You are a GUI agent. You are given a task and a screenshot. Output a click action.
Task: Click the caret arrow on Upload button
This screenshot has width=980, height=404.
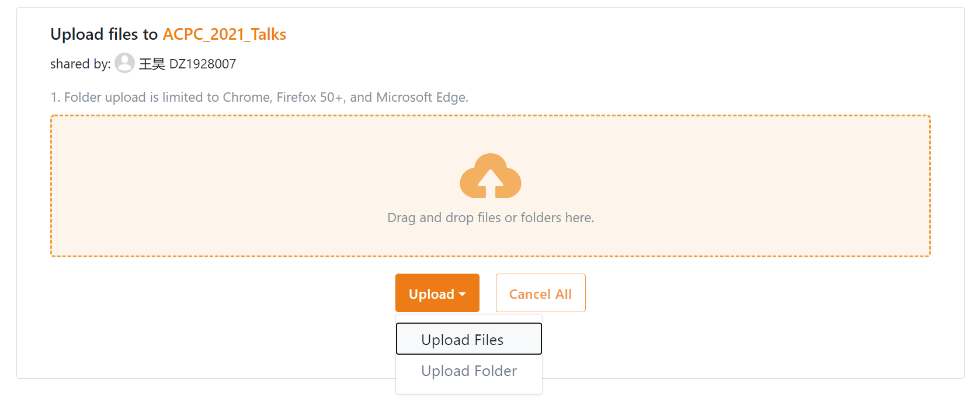point(463,294)
